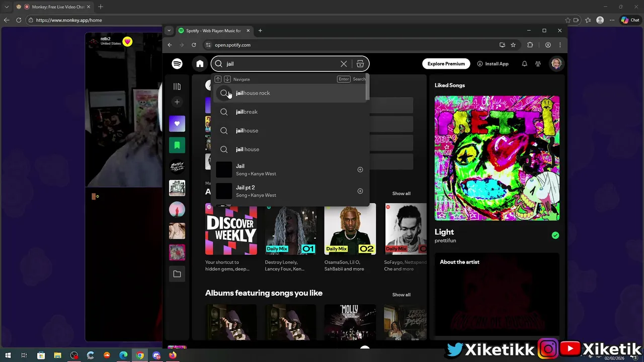Click the Spotify logo

click(177, 64)
